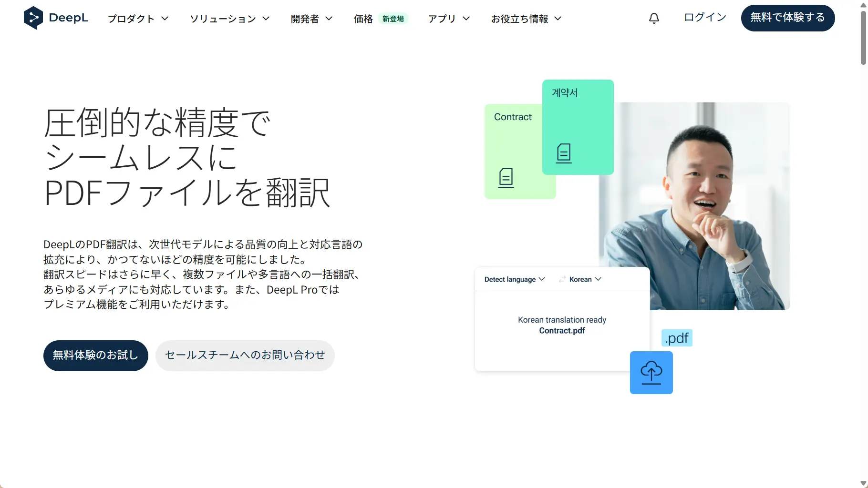Click the swap languages arrow icon
Viewport: 868px width, 488px height.
point(562,279)
